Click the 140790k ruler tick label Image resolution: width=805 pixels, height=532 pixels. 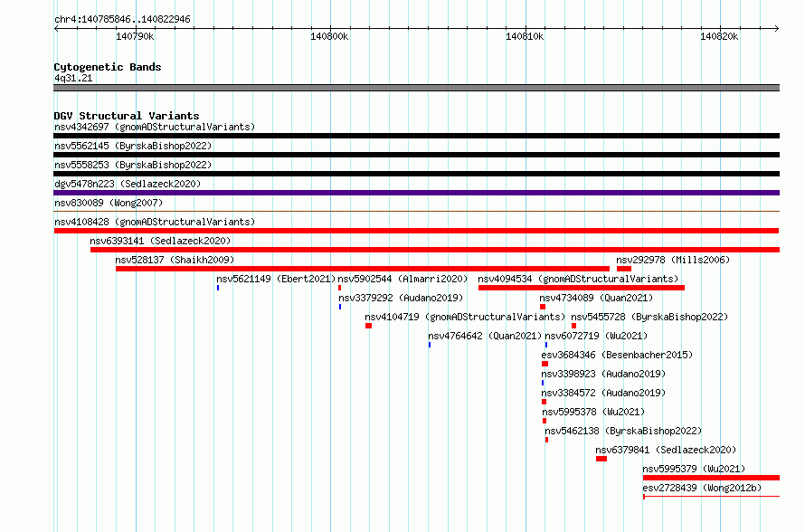135,36
